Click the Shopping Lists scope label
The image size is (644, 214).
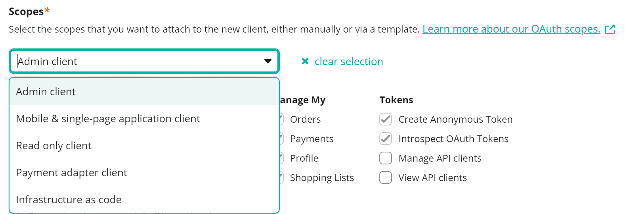coord(322,178)
